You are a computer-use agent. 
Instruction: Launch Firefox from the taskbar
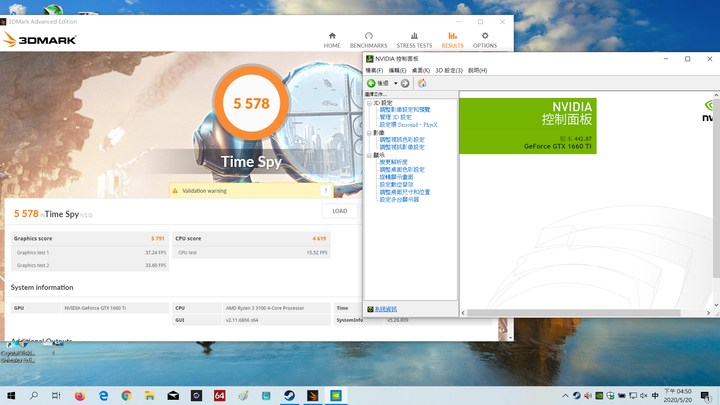[80, 395]
